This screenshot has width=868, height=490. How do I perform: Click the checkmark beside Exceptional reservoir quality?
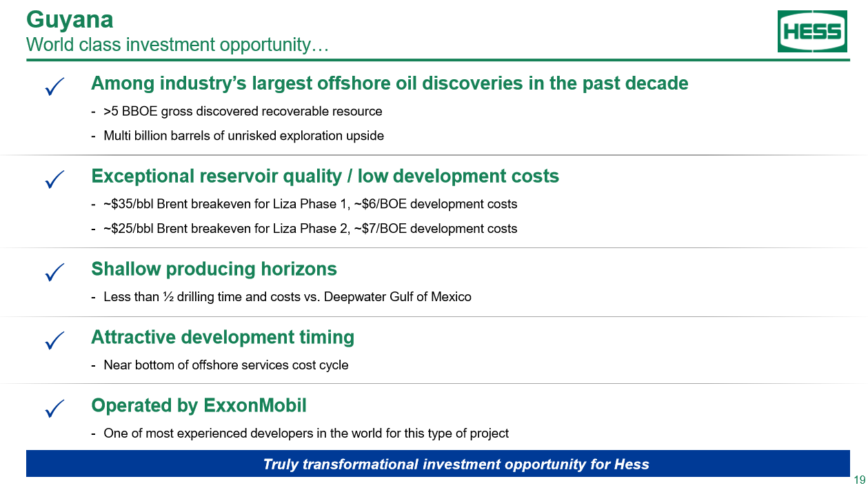(54, 180)
